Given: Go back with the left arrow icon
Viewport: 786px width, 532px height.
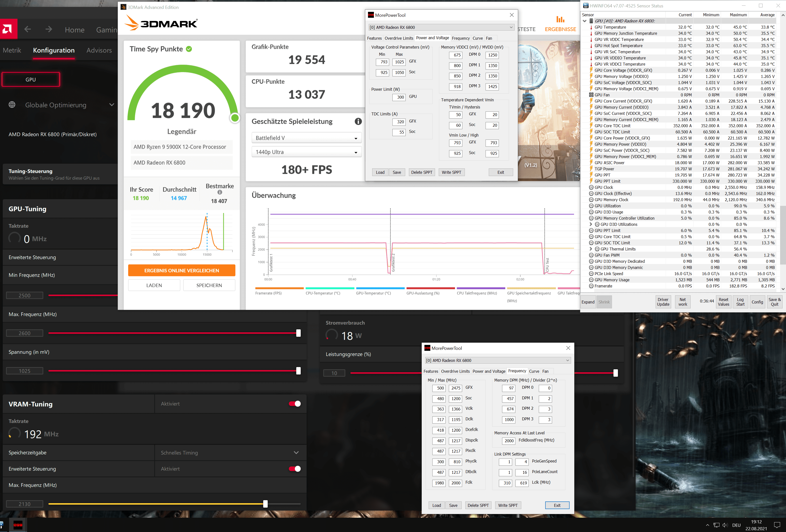Looking at the screenshot, I should 28,29.
